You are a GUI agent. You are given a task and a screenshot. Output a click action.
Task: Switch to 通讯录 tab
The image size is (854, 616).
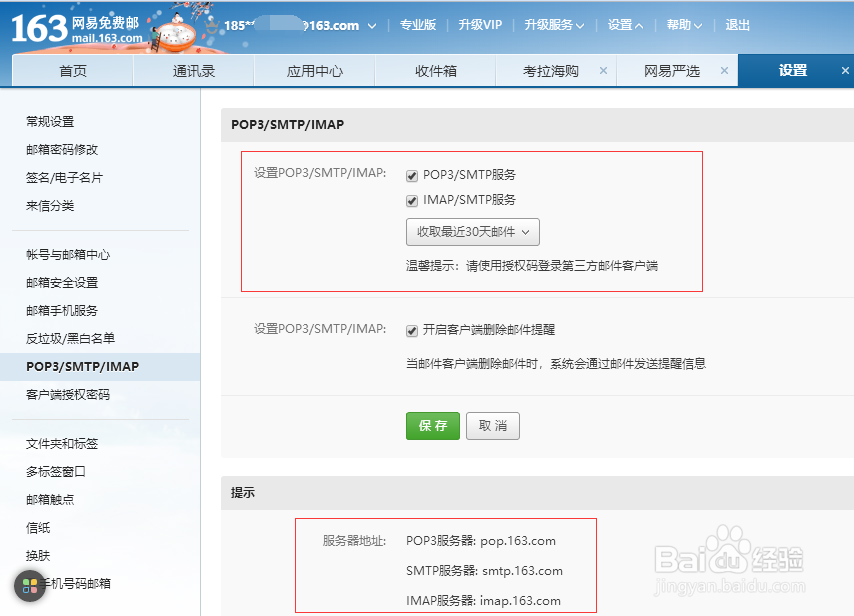193,71
